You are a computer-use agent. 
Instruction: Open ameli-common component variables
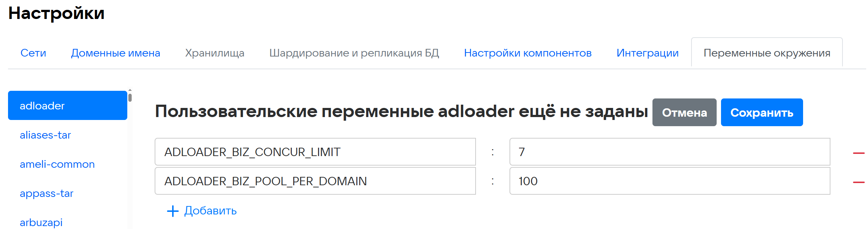[x=57, y=164]
